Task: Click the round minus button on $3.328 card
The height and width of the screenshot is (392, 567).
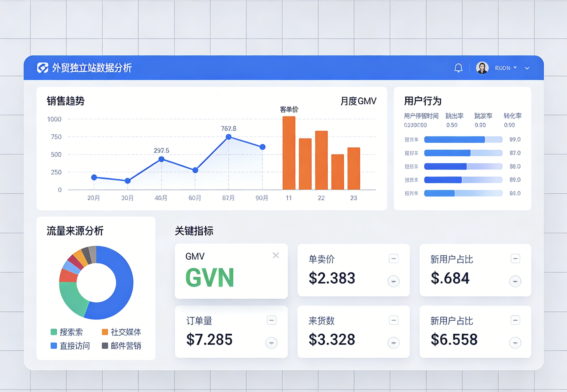Action: (x=393, y=343)
